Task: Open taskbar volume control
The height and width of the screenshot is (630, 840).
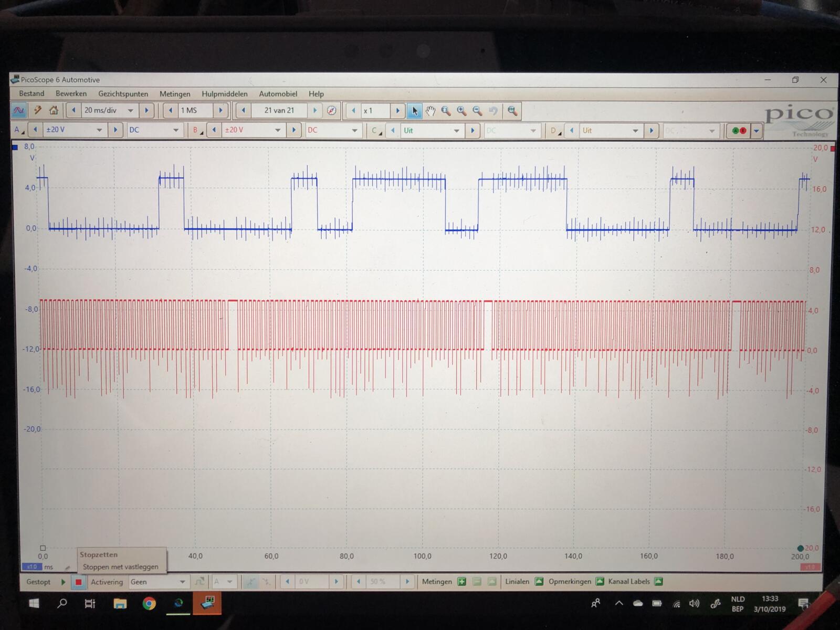Action: tap(694, 604)
